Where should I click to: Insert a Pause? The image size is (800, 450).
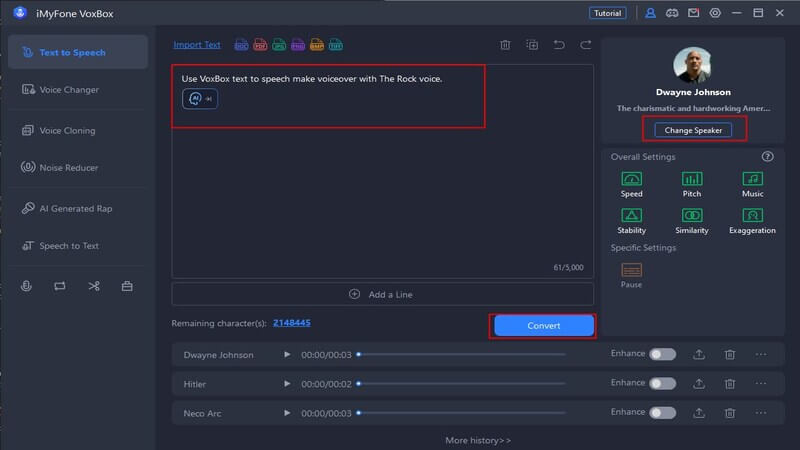tap(632, 276)
